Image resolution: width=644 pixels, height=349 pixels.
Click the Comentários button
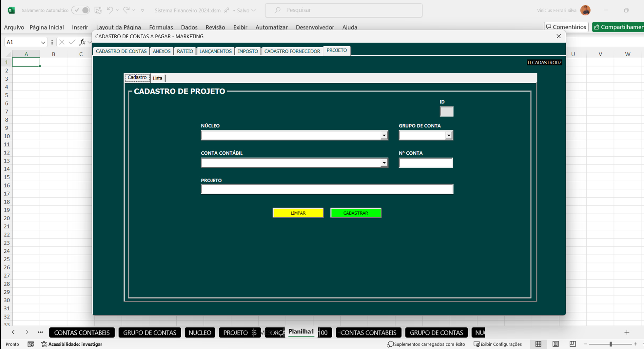pos(566,27)
